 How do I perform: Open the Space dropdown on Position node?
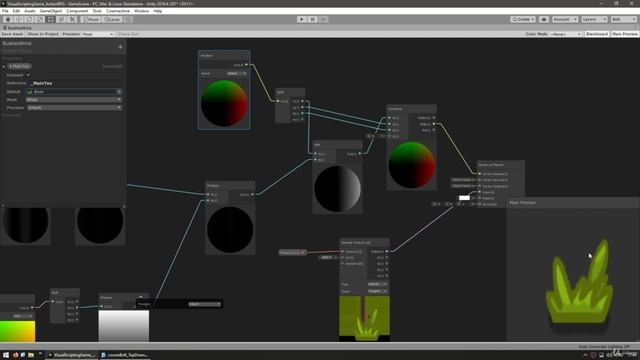coord(236,73)
